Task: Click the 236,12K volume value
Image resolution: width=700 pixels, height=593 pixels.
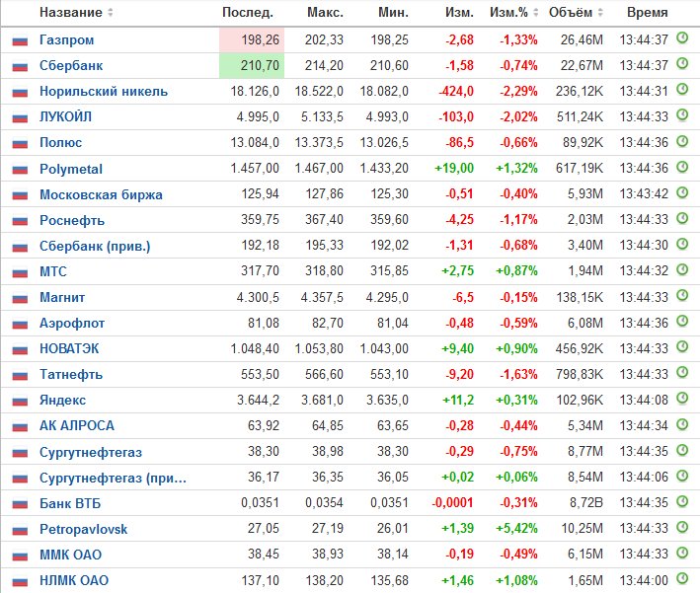Action: coord(580,92)
